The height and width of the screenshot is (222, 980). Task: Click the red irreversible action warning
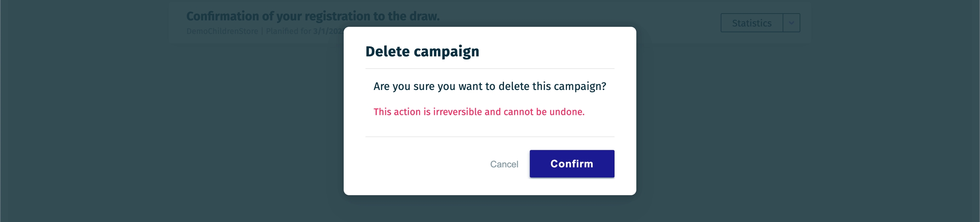pos(479,112)
